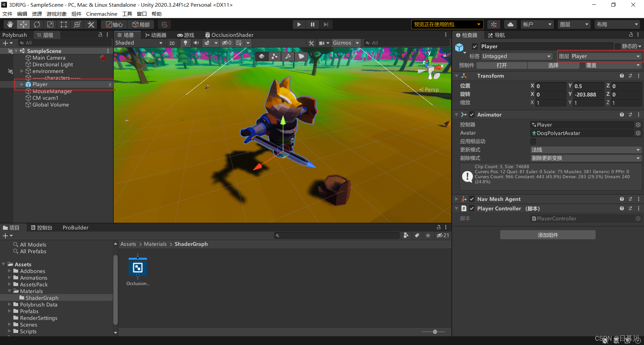Open Shaded draw mode dropdown
This screenshot has height=345, width=644.
tap(139, 43)
